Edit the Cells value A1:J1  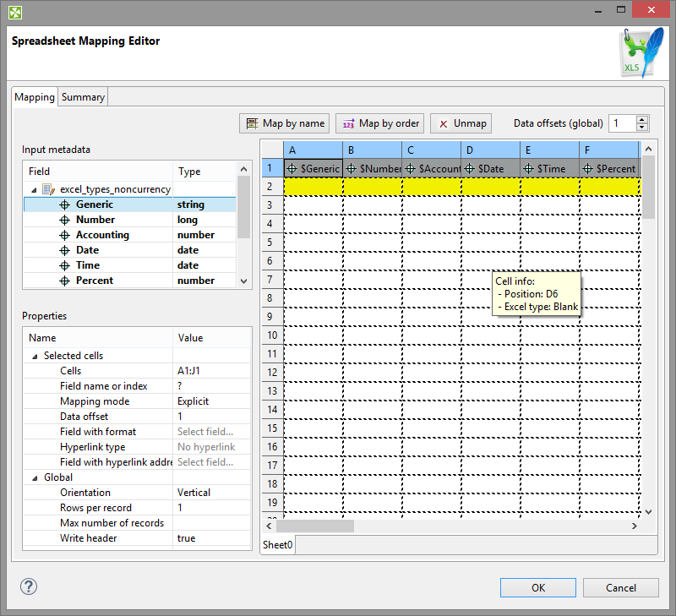tap(211, 371)
